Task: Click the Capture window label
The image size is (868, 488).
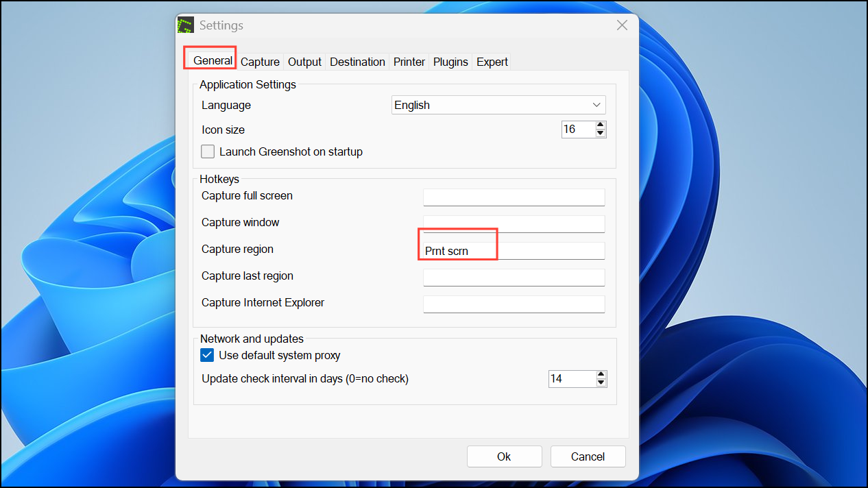Action: click(x=240, y=222)
